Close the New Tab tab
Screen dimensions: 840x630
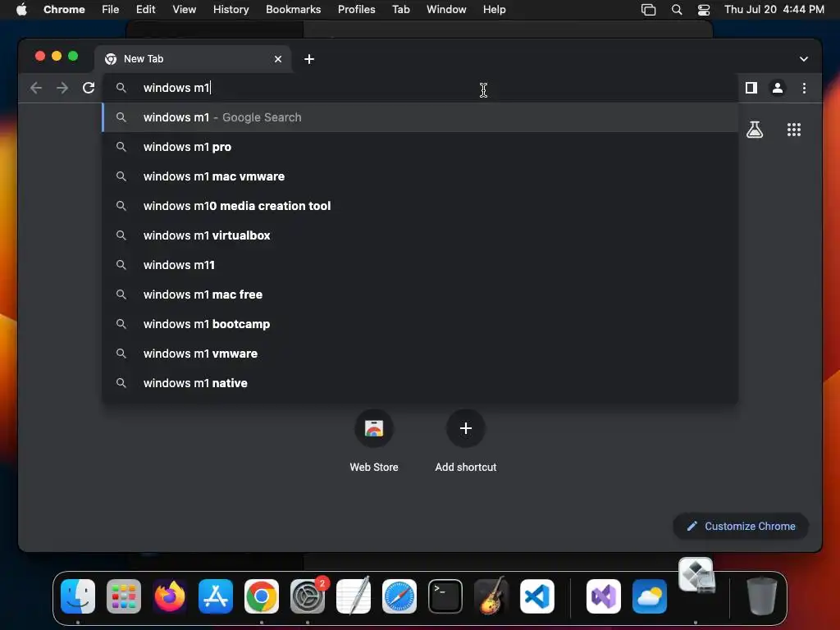point(277,59)
